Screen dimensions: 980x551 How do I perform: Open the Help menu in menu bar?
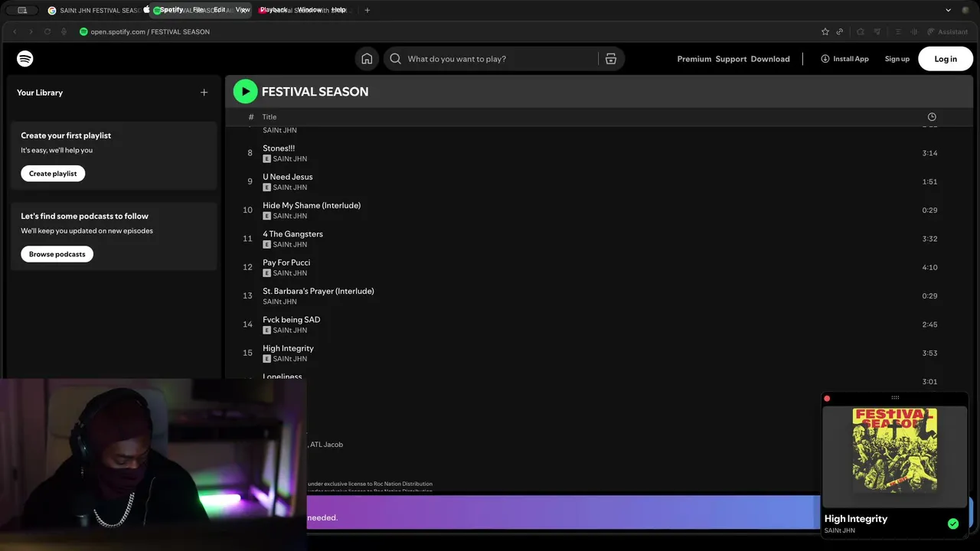tap(338, 10)
